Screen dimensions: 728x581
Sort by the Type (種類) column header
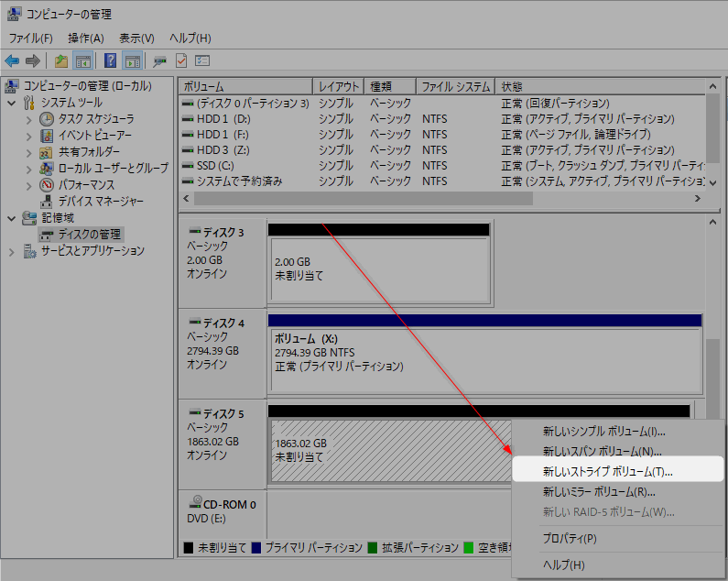[390, 86]
